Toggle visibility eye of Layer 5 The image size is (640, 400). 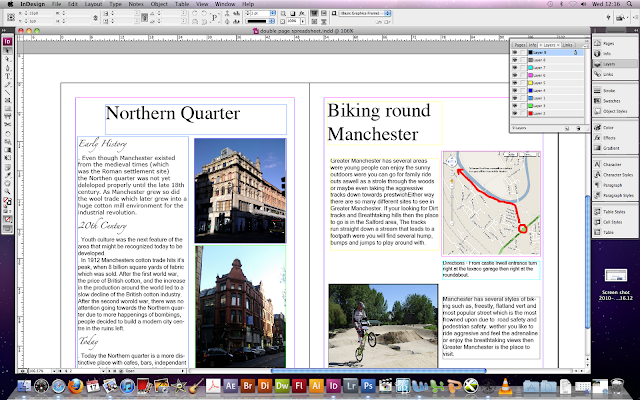click(x=515, y=83)
